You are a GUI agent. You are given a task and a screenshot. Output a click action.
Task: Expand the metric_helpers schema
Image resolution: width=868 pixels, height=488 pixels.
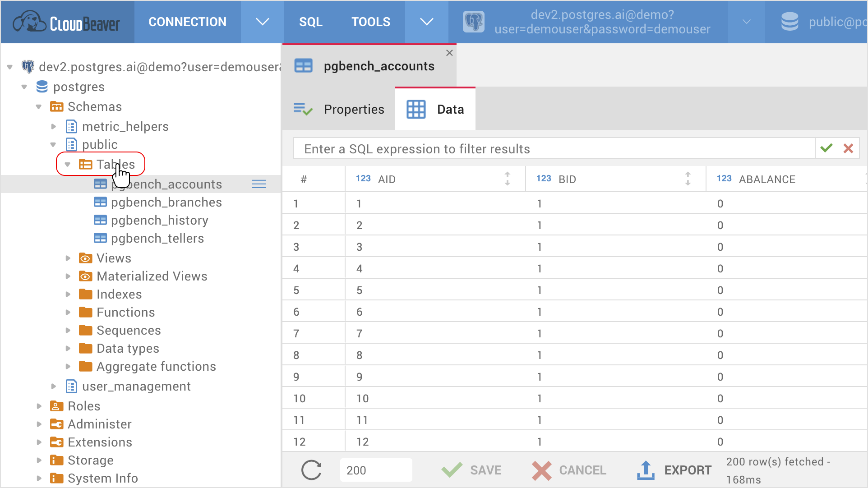coord(53,127)
